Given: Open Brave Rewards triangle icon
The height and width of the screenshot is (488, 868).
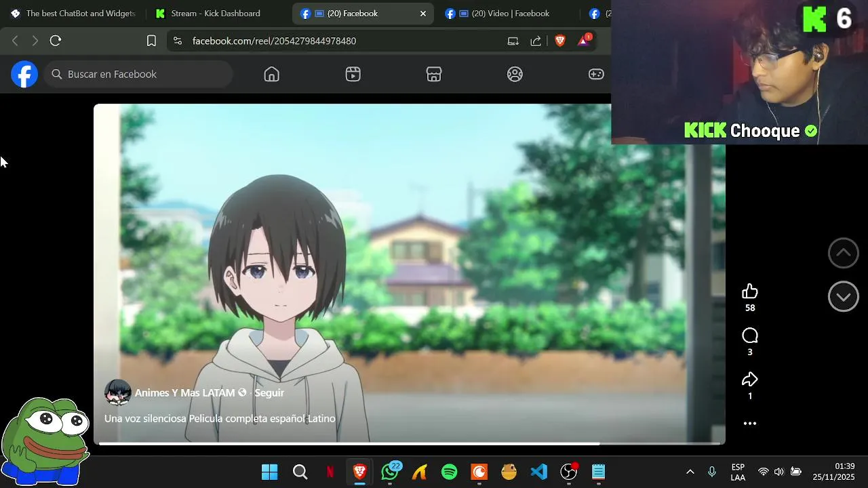Looking at the screenshot, I should (x=584, y=41).
